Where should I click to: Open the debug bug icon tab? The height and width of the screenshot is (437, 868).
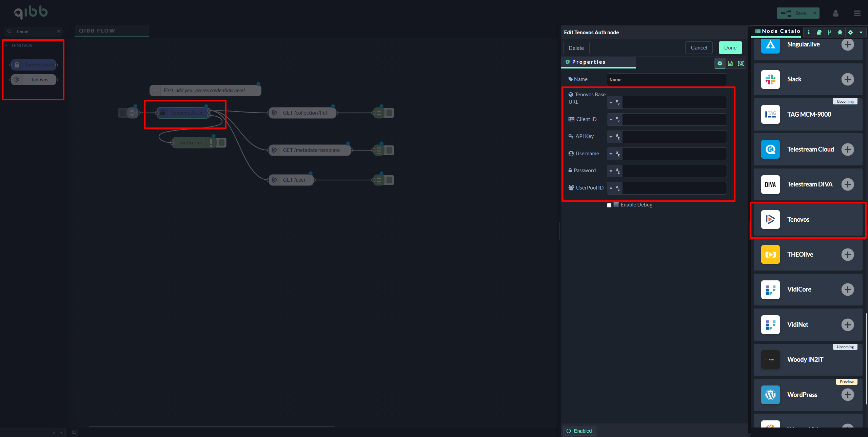click(x=840, y=33)
